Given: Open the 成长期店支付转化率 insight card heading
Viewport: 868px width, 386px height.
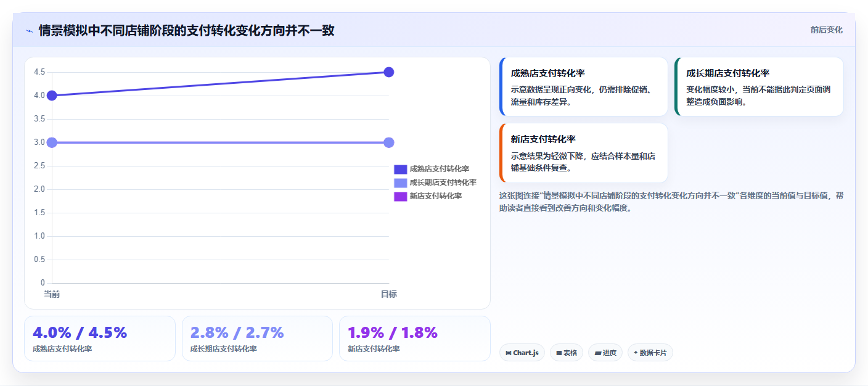Looking at the screenshot, I should point(727,73).
